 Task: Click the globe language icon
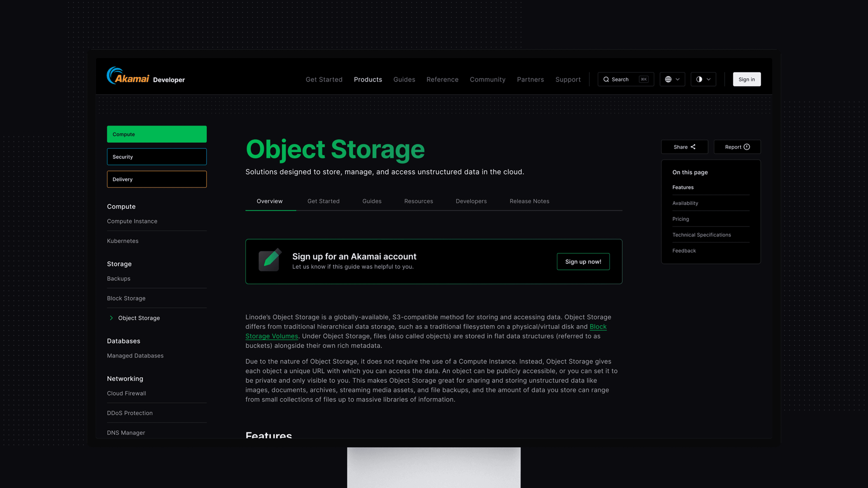click(668, 80)
